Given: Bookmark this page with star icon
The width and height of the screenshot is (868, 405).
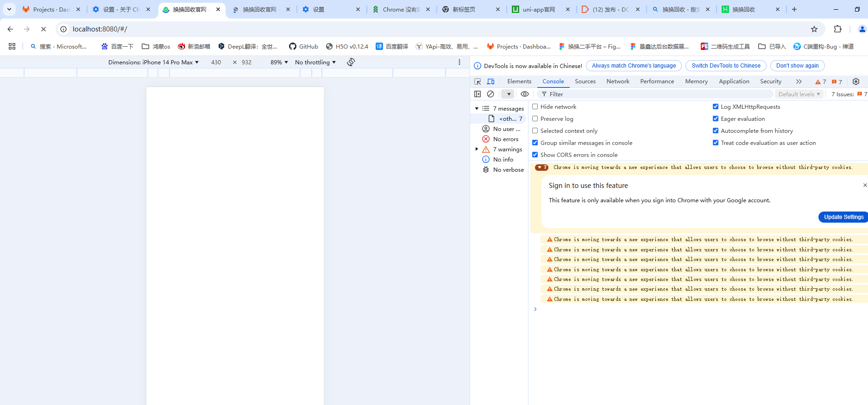Looking at the screenshot, I should (814, 29).
